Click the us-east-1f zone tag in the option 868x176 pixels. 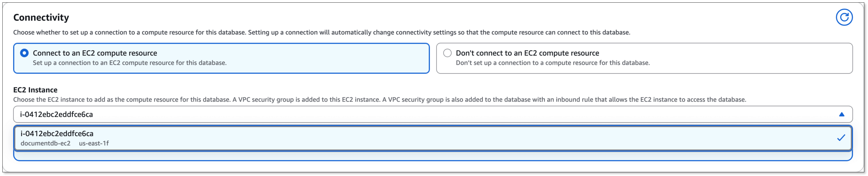tap(94, 143)
